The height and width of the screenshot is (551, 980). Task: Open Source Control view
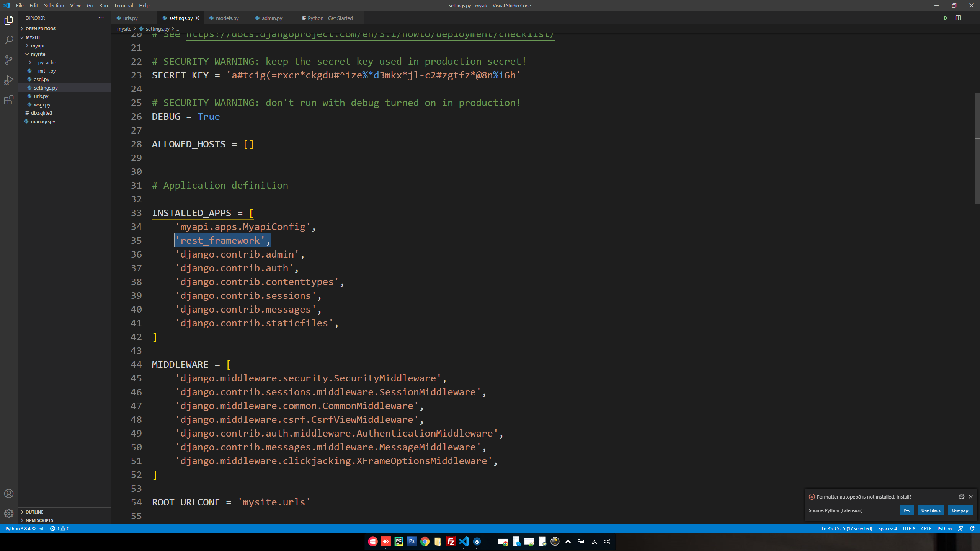9,60
